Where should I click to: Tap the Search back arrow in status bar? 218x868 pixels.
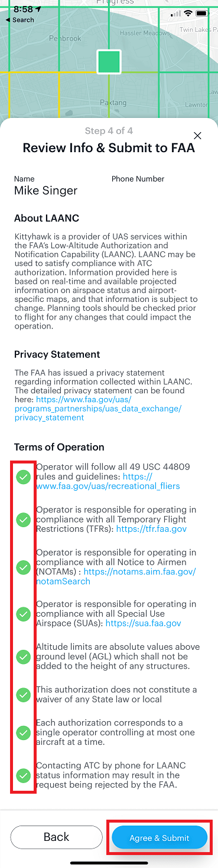[x=19, y=20]
